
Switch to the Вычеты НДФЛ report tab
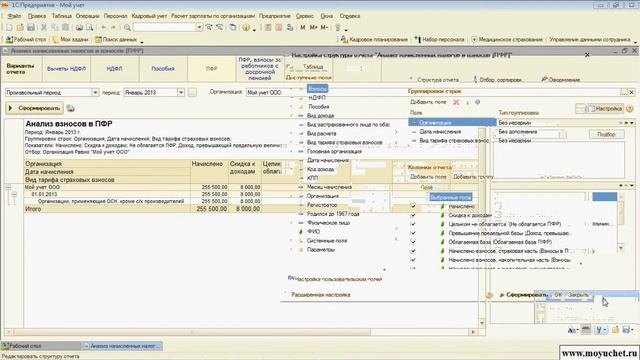coord(67,69)
